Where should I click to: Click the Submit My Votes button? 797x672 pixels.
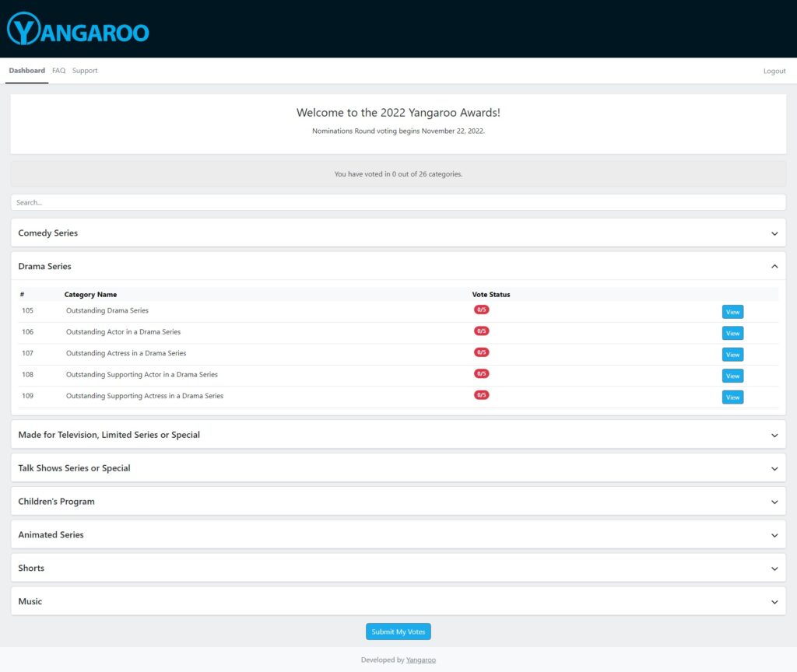coord(398,632)
